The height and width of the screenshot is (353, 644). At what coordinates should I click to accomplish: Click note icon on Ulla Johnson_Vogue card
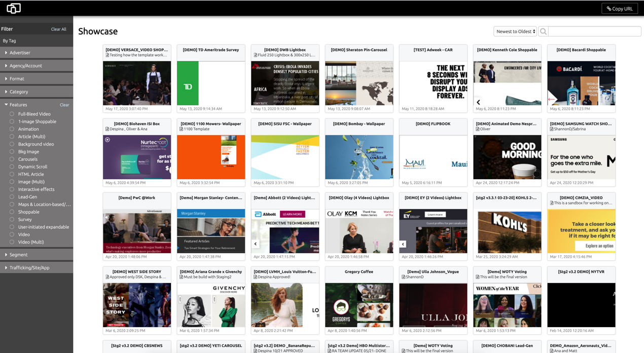coord(403,277)
